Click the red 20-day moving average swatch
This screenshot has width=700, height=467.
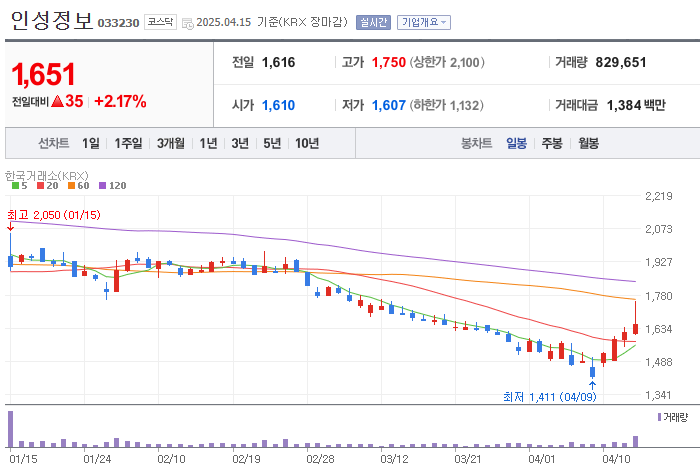pyautogui.click(x=41, y=186)
